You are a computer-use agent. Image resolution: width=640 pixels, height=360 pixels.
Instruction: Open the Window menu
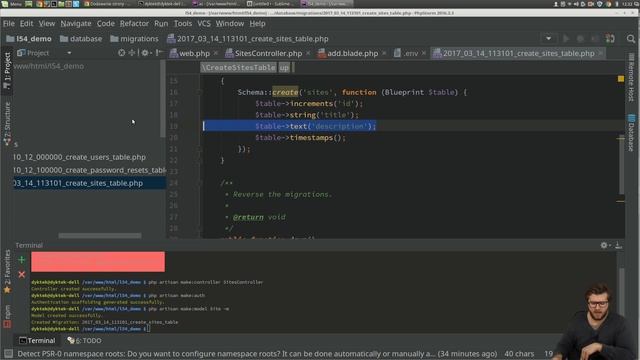230,24
